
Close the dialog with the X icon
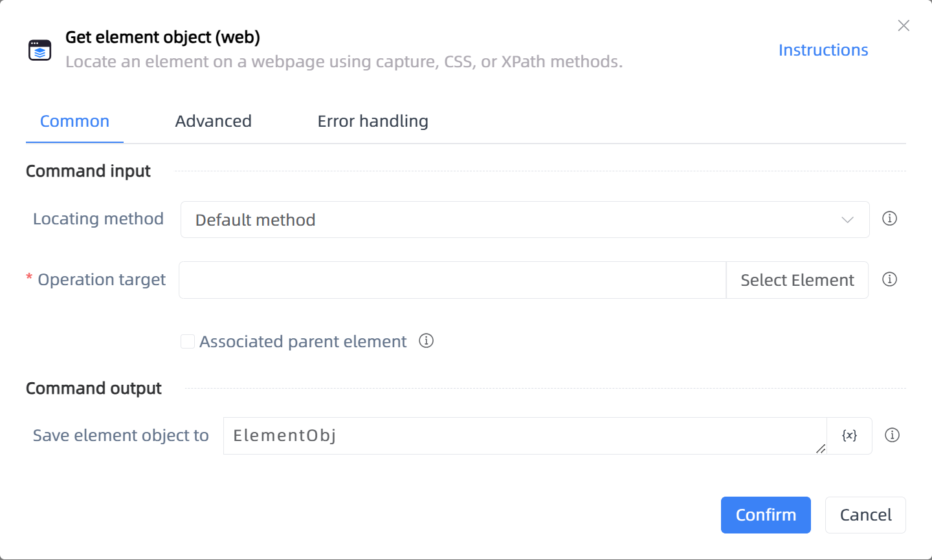tap(904, 26)
